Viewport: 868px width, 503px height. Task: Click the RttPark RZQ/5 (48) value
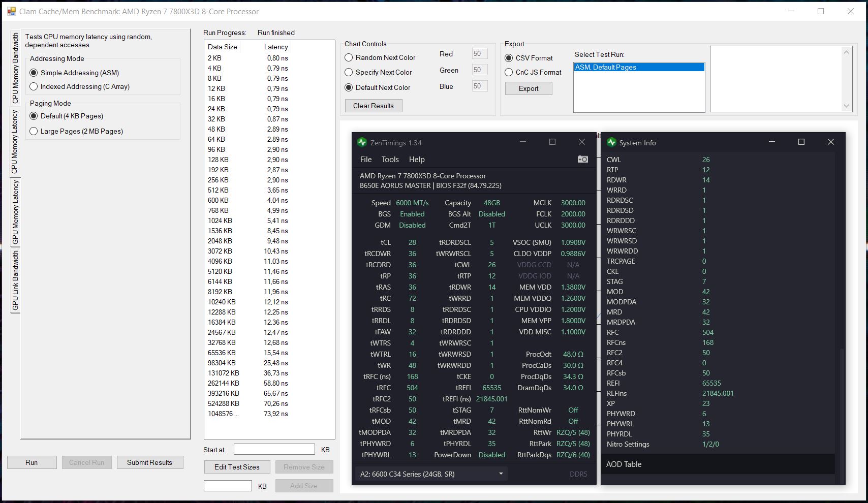tap(573, 444)
